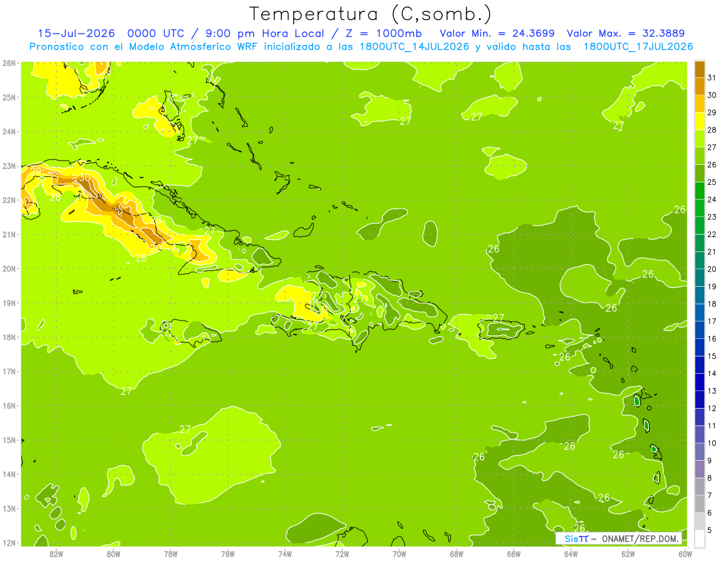Click the "25N" latitude label
The width and height of the screenshot is (728, 562).
click(8, 97)
